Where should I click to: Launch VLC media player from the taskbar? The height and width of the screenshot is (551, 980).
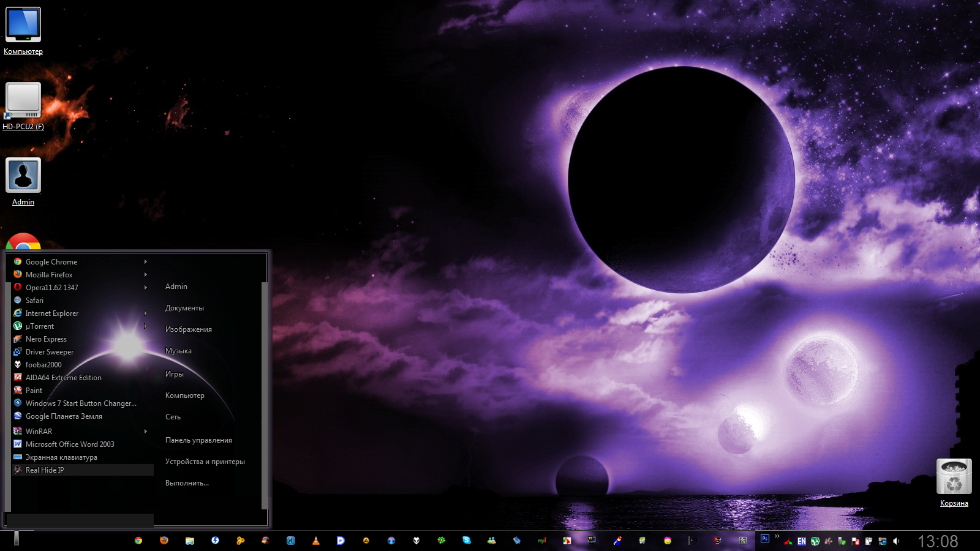point(316,541)
